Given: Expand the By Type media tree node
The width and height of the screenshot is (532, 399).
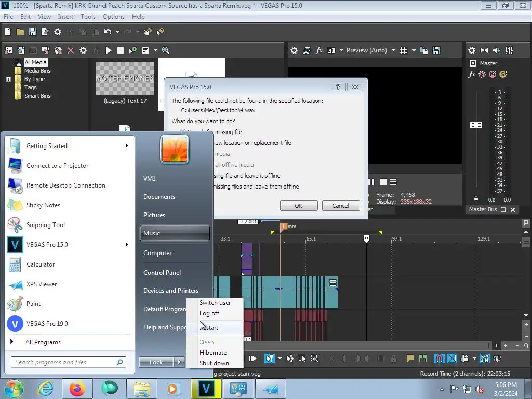Looking at the screenshot, I should 8,79.
